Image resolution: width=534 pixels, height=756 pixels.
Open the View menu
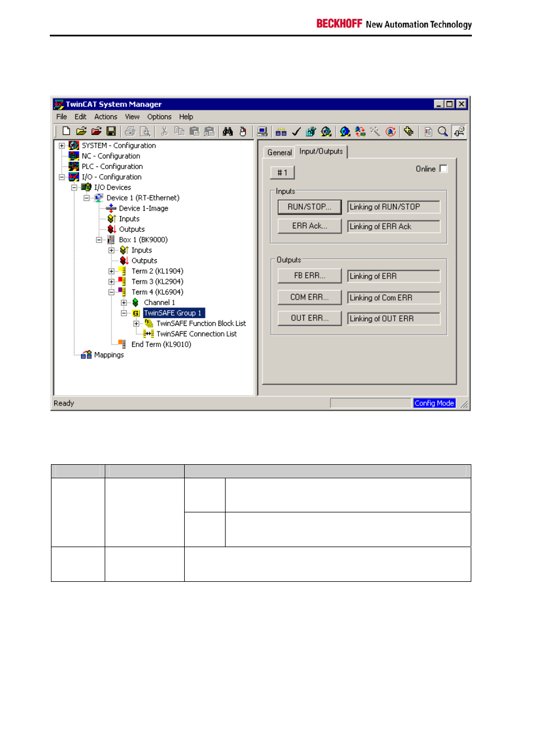pos(132,116)
